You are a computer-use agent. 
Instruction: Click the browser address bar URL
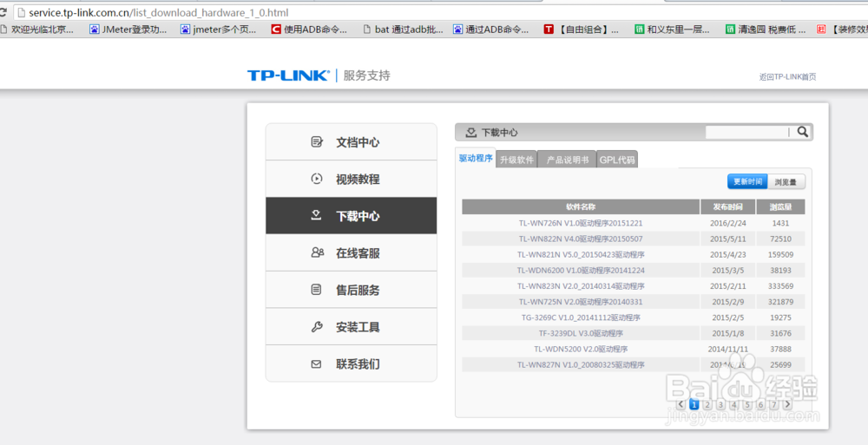point(158,12)
